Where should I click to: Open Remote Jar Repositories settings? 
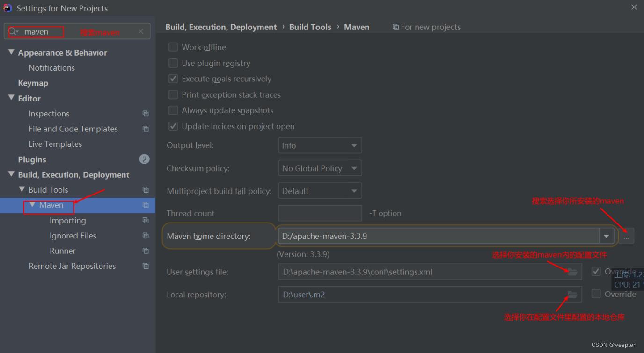(72, 266)
